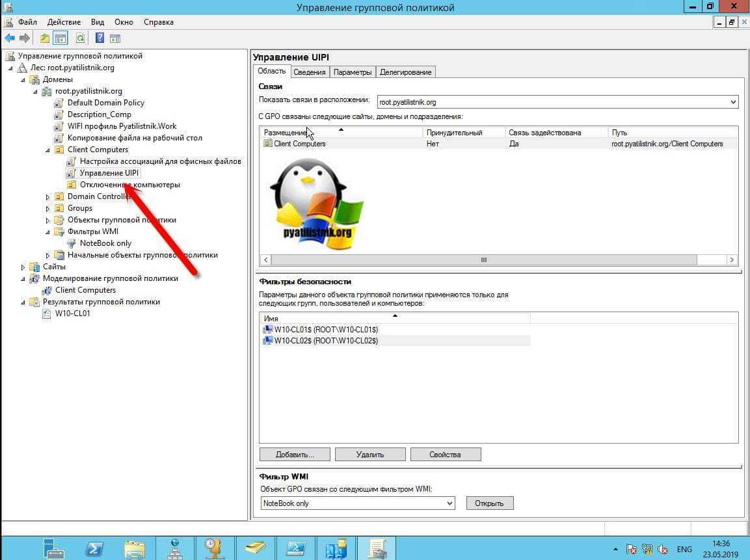Click the Action Center flag tray icon
This screenshot has height=560, width=750.
[x=631, y=549]
